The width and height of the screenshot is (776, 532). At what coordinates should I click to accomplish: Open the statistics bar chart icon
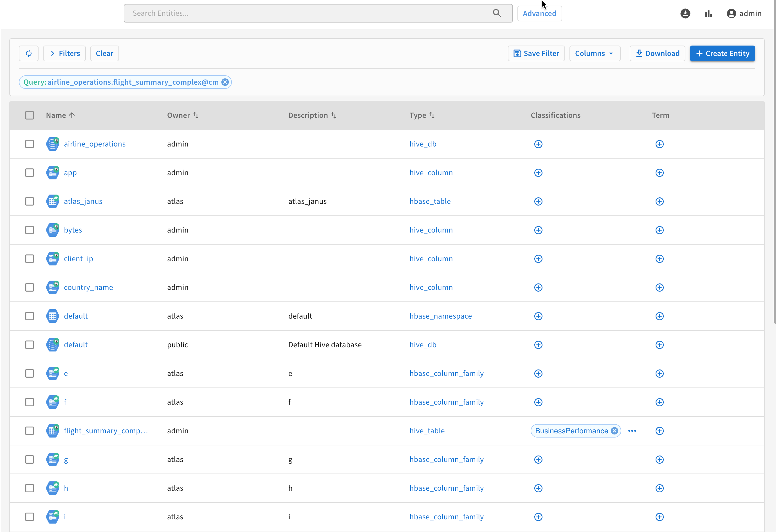pyautogui.click(x=708, y=13)
